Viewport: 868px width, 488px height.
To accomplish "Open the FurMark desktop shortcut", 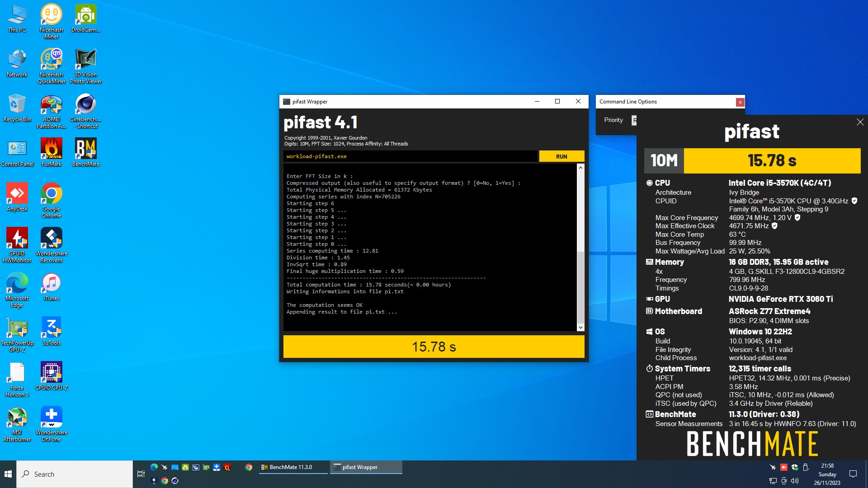I will pos(52,153).
